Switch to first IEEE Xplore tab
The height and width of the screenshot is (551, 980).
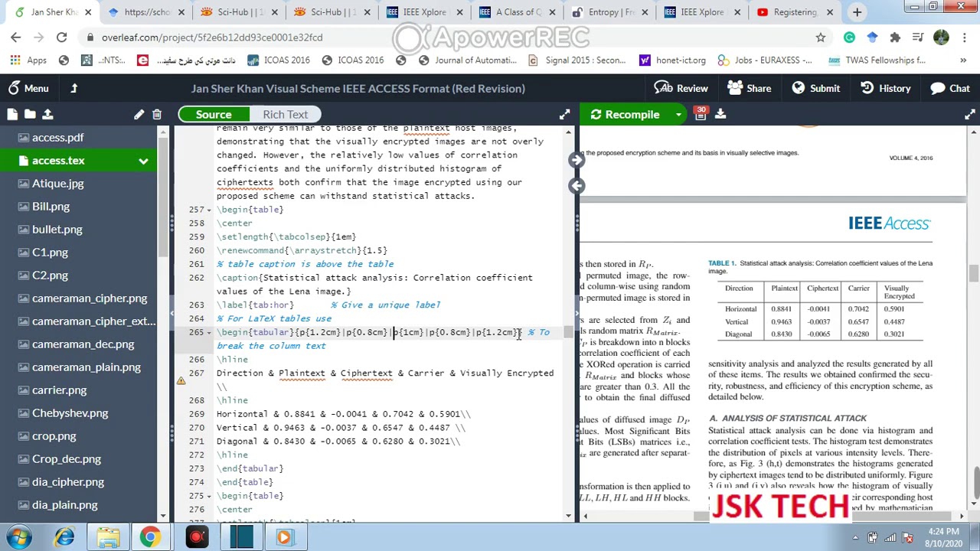point(425,12)
